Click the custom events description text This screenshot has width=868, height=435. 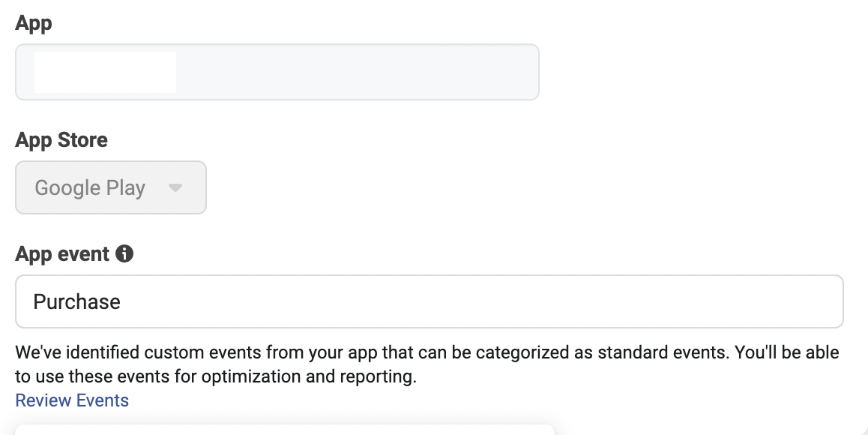click(x=427, y=352)
